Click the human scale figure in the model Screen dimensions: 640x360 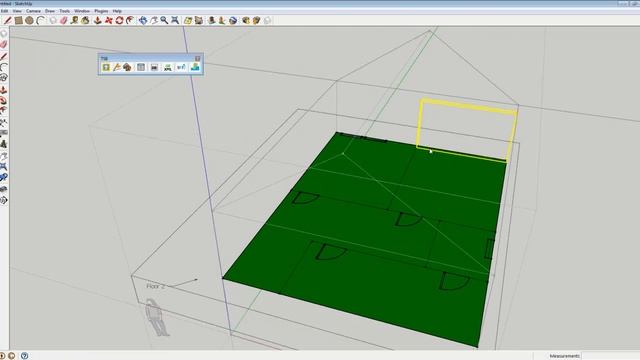pos(157,318)
